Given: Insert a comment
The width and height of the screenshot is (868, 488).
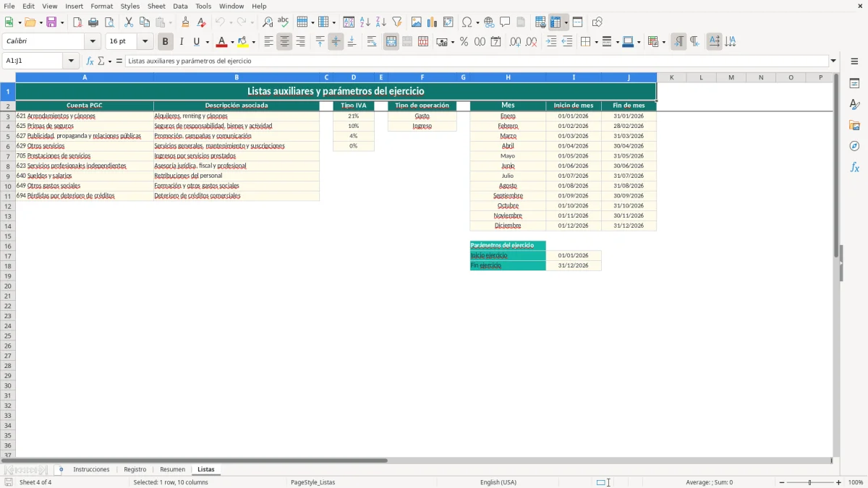Looking at the screenshot, I should pos(505,22).
